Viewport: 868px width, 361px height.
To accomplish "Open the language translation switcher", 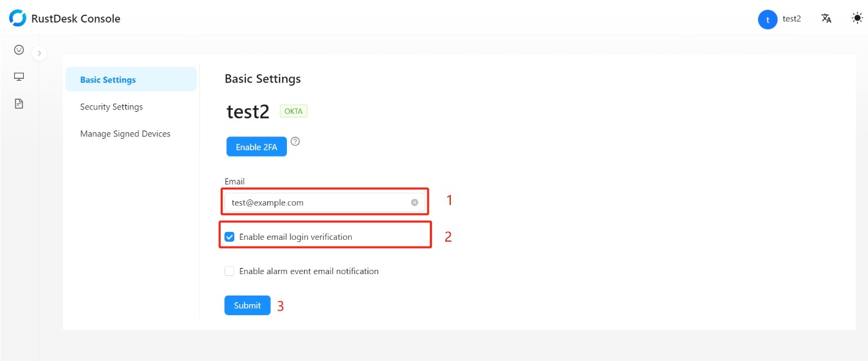I will [826, 18].
